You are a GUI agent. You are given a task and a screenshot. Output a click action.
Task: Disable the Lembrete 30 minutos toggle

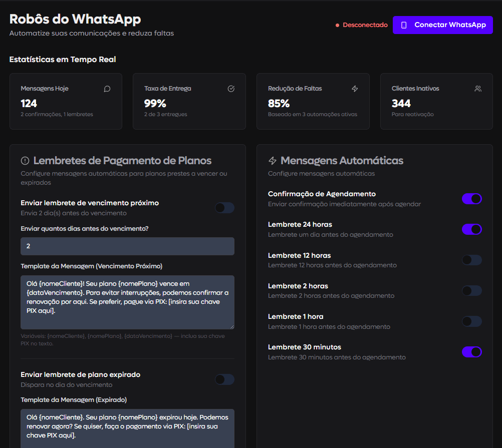point(471,352)
